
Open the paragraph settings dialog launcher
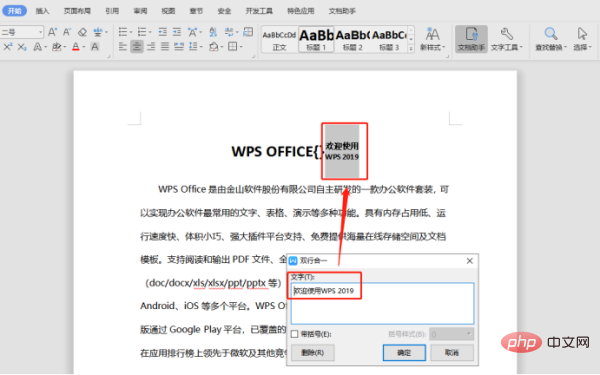(x=253, y=57)
